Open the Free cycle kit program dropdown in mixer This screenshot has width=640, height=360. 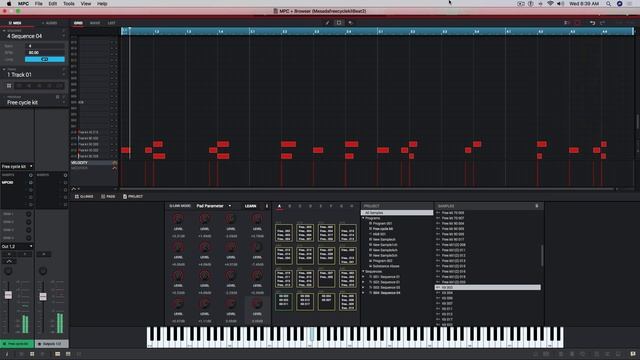click(x=17, y=167)
